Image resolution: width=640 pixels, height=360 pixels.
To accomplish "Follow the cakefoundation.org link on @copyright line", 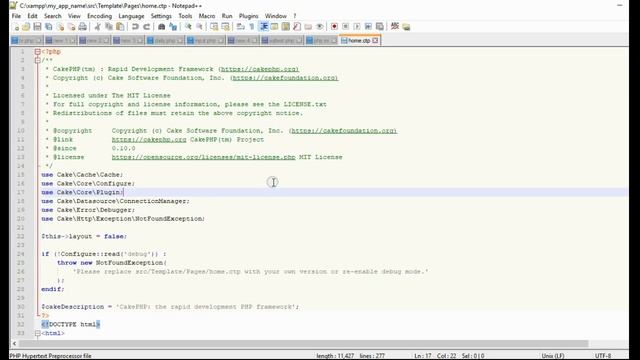I will 343,131.
